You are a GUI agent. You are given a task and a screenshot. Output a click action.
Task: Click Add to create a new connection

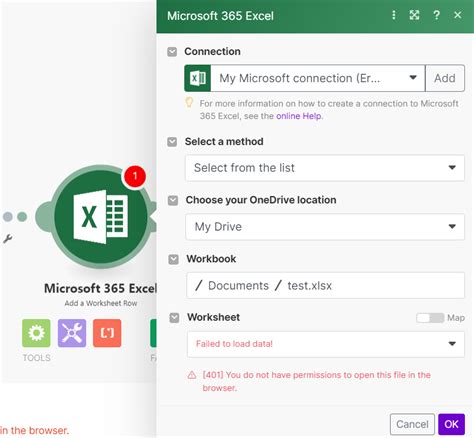tap(445, 78)
